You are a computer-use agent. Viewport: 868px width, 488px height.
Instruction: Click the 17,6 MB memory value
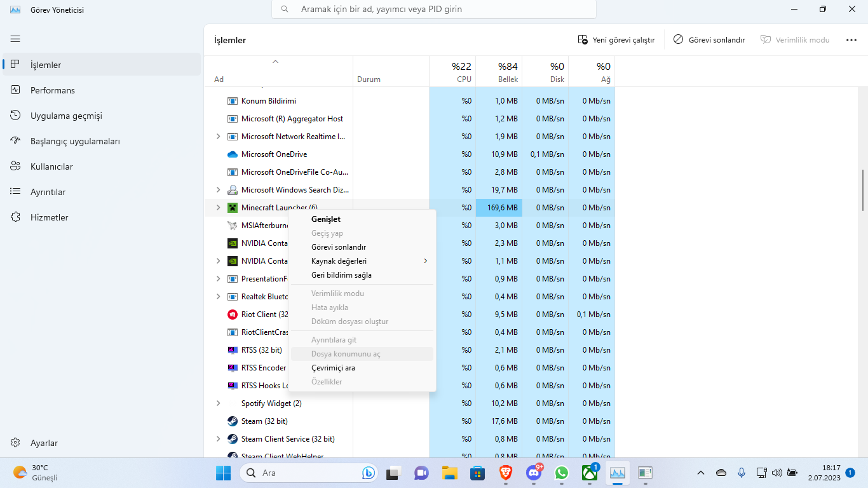[x=506, y=421]
